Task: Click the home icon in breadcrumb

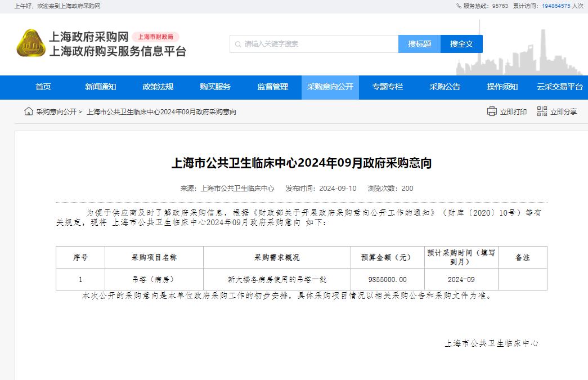Action: pyautogui.click(x=29, y=111)
